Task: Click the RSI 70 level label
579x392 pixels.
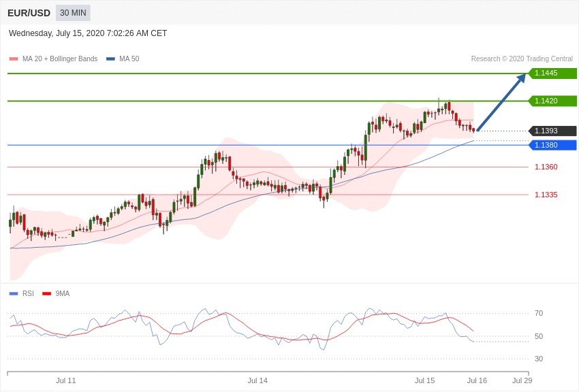Action: click(539, 313)
